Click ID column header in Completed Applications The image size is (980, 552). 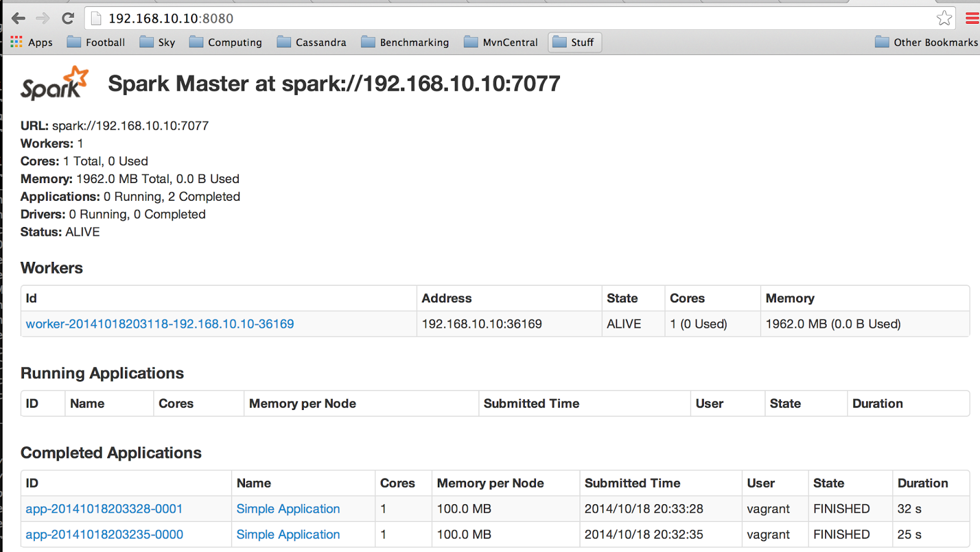pos(126,483)
